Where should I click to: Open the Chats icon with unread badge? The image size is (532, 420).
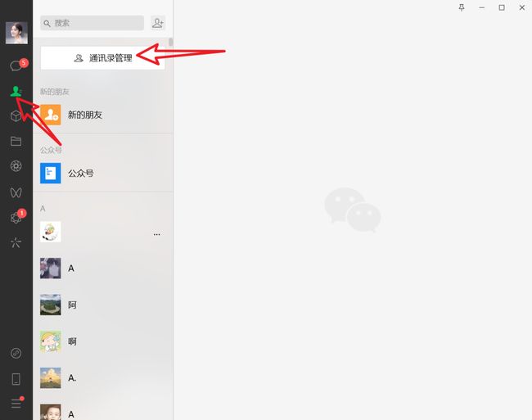(16, 65)
